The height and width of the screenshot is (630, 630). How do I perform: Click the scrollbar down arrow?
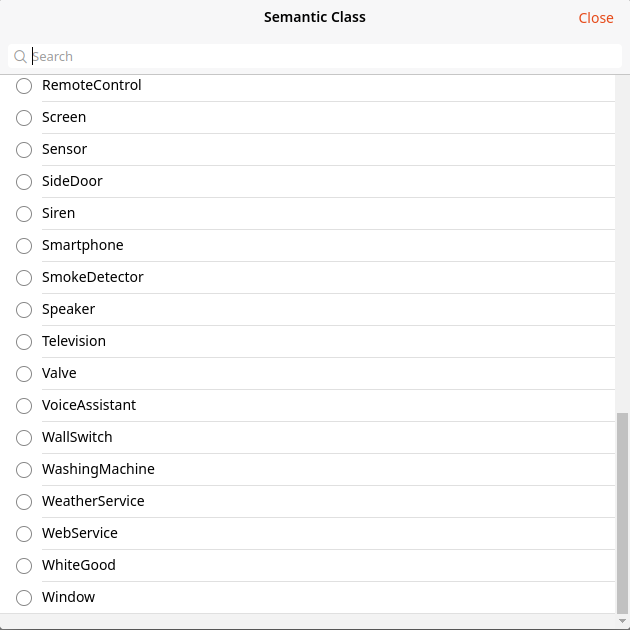[x=622, y=621]
